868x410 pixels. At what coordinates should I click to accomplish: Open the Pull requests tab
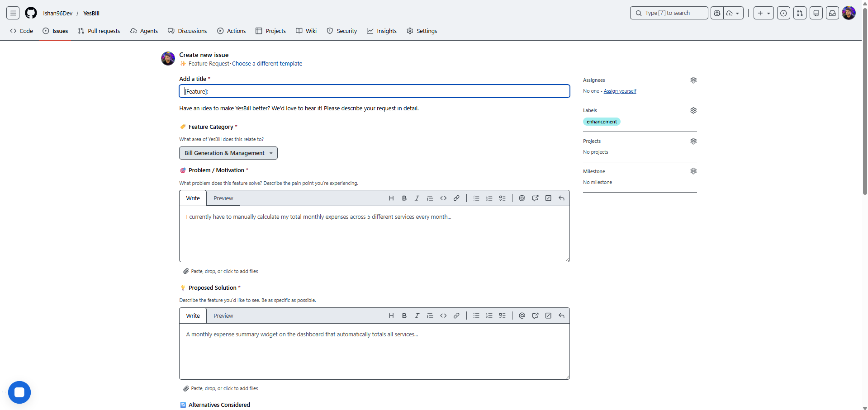[x=99, y=31]
